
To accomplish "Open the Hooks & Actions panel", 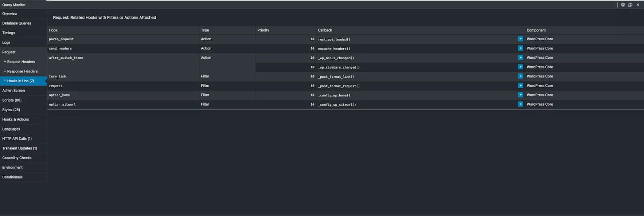I will [x=15, y=120].
